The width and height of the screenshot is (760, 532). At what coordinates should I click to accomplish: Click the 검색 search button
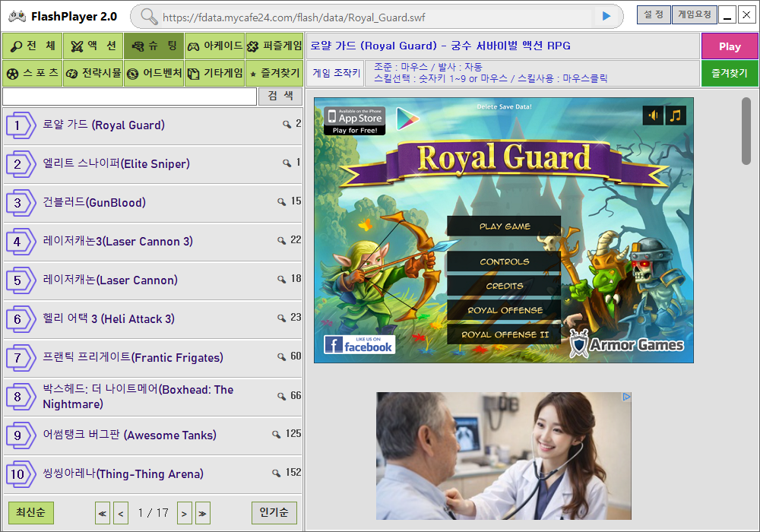tap(280, 97)
